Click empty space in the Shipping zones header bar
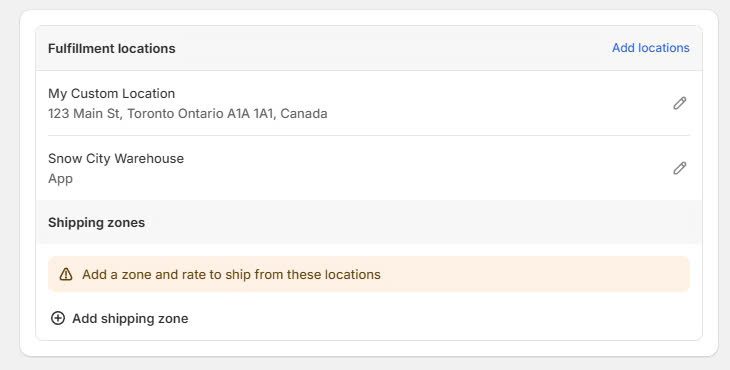 coord(419,222)
